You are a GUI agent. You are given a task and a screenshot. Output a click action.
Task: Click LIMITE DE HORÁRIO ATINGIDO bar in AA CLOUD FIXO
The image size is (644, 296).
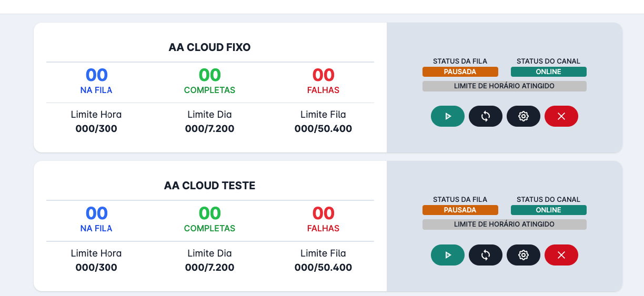[x=505, y=86]
